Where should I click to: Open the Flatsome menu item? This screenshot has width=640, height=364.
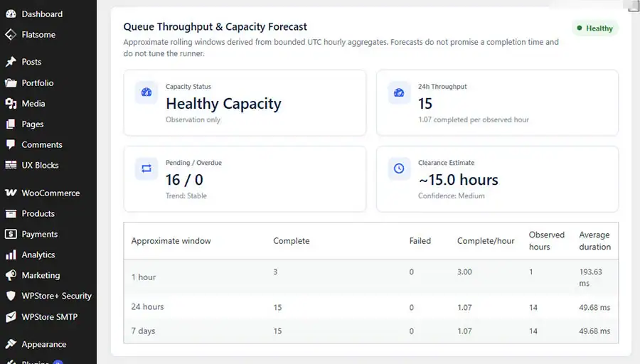(x=38, y=35)
